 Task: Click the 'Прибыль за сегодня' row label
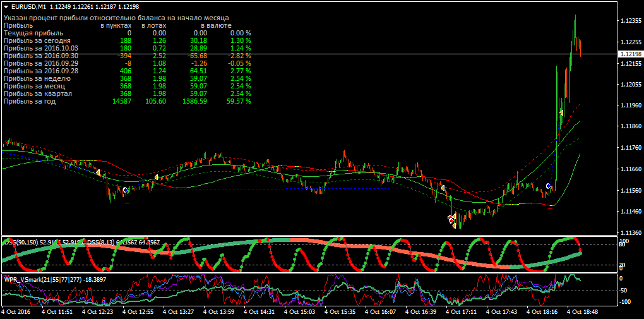coord(37,40)
